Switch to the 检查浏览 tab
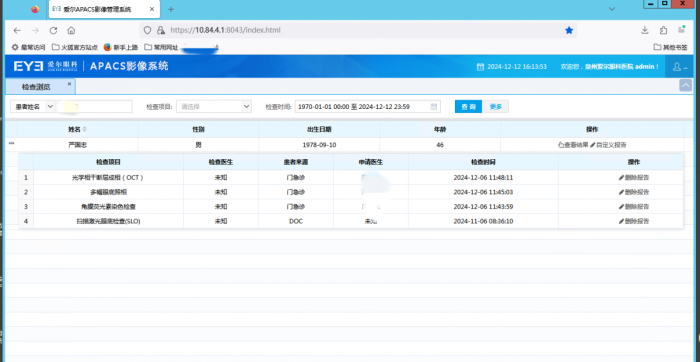The width and height of the screenshot is (700, 362). [x=36, y=87]
